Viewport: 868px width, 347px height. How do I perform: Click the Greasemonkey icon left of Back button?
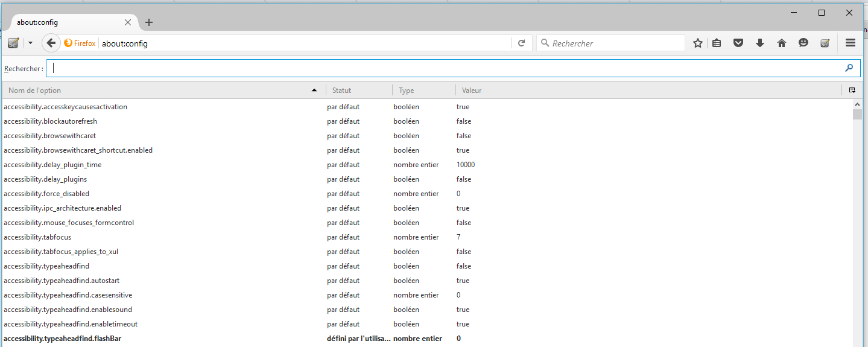pos(13,43)
